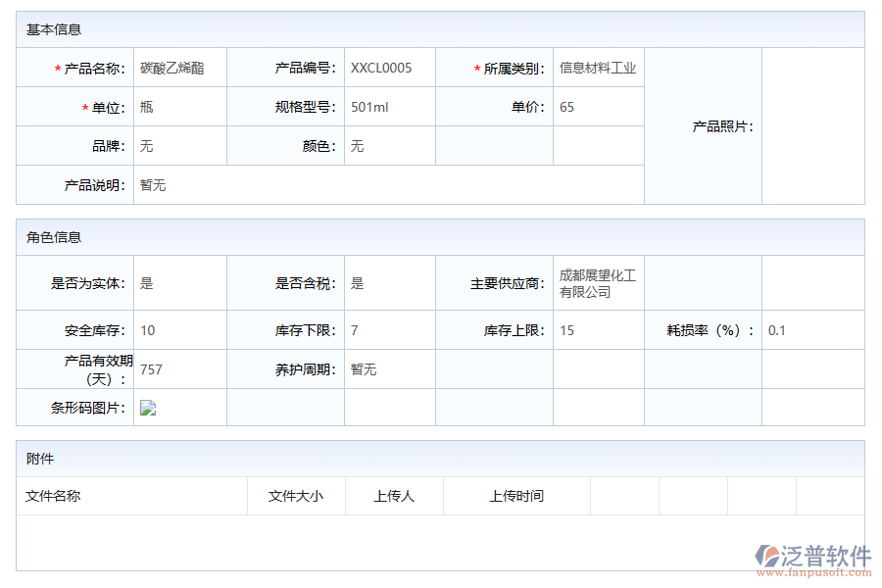Viewport: 882px width, 588px height.
Task: Click the 条形码图片 label
Action: pyautogui.click(x=88, y=408)
